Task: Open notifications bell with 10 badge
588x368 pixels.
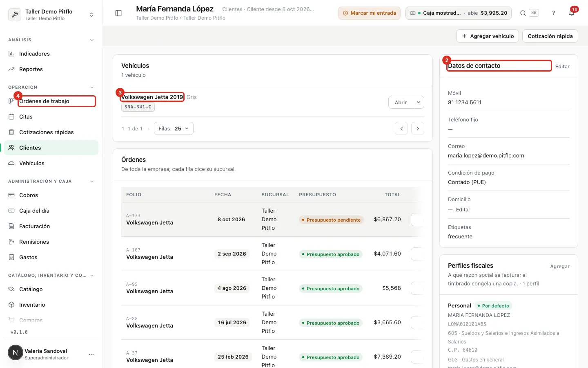Action: [x=572, y=13]
